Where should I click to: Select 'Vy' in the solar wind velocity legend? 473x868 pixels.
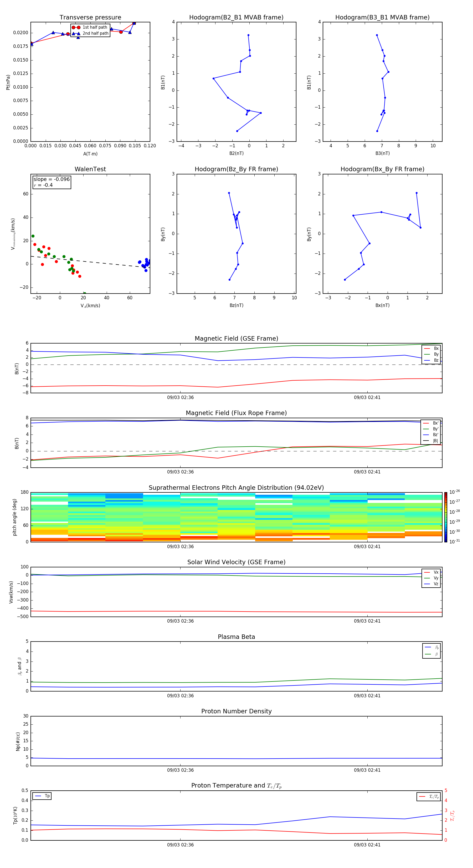[431, 578]
